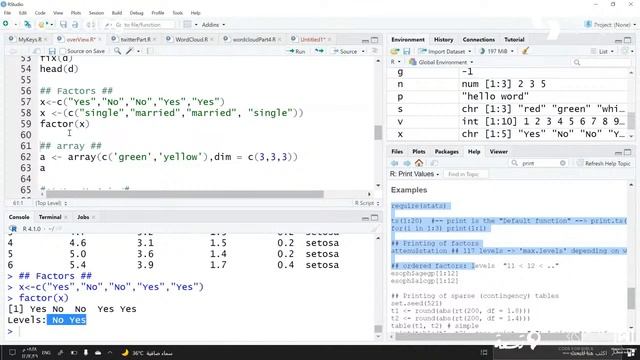The image size is (640, 360).
Task: Maximize the Console pane
Action: [x=375, y=218]
